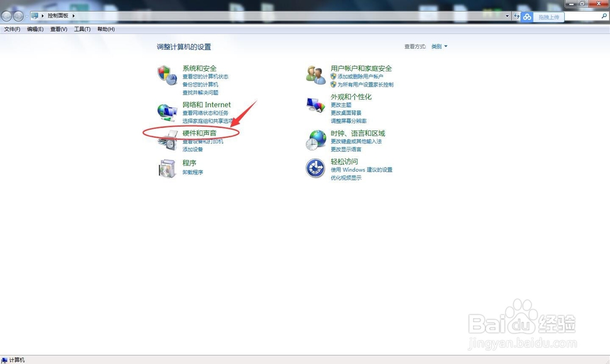
Task: Expand the address bar history dropdown
Action: (507, 15)
